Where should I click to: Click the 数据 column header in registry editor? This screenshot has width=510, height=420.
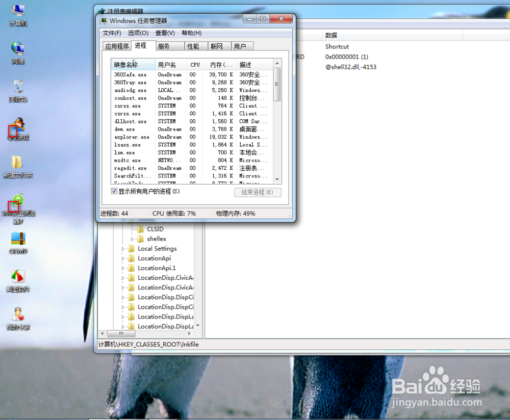pos(392,36)
